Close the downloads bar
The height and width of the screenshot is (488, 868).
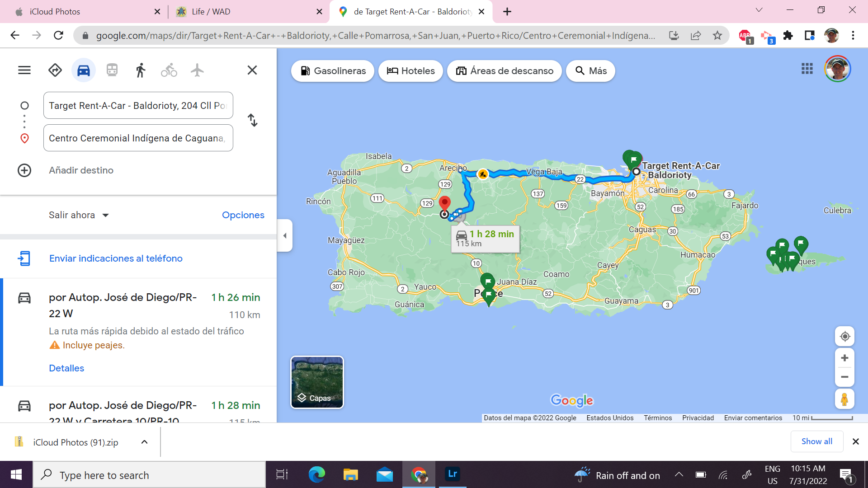click(x=855, y=441)
